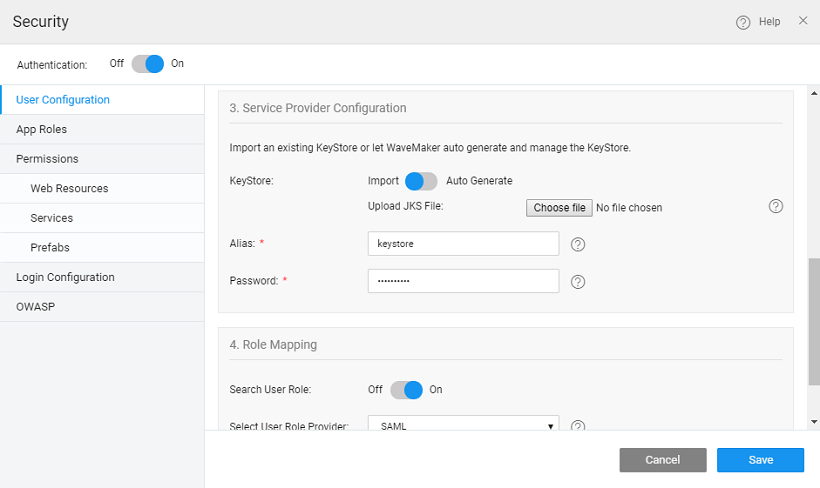Open Services permissions item

coord(51,218)
